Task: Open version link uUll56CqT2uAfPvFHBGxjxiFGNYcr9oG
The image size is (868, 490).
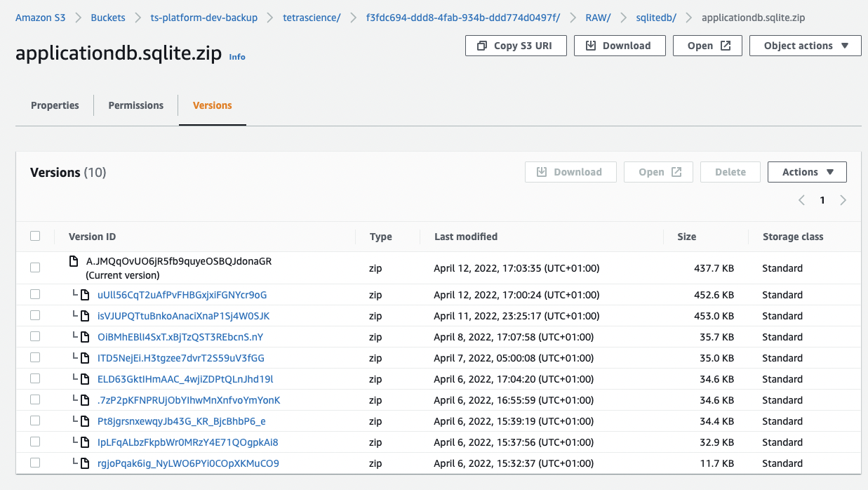Action: 182,295
